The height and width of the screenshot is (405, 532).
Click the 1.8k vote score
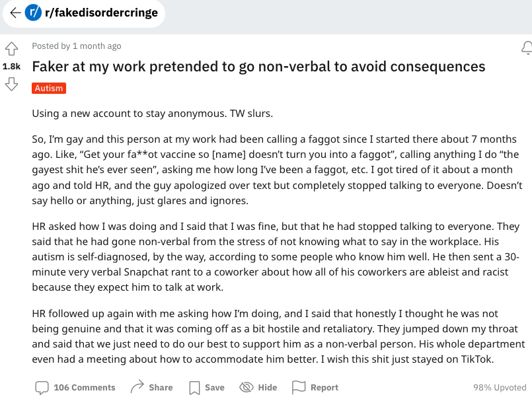pos(11,67)
